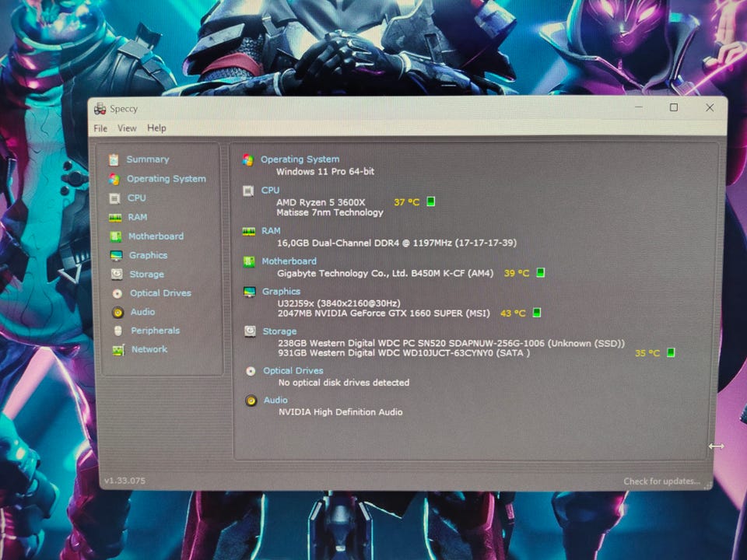Viewport: 747px width, 560px height.
Task: Click the graphics temperature value 43 °C
Action: pyautogui.click(x=513, y=313)
